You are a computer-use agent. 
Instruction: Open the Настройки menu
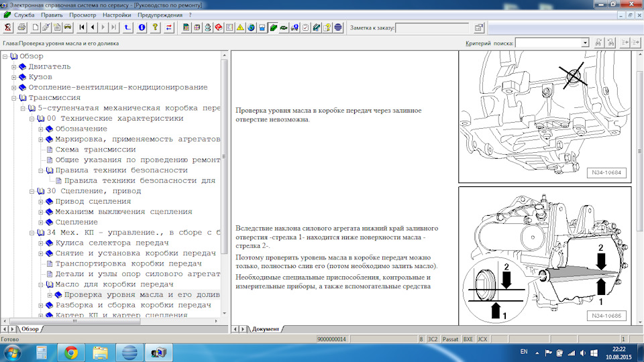tap(117, 15)
